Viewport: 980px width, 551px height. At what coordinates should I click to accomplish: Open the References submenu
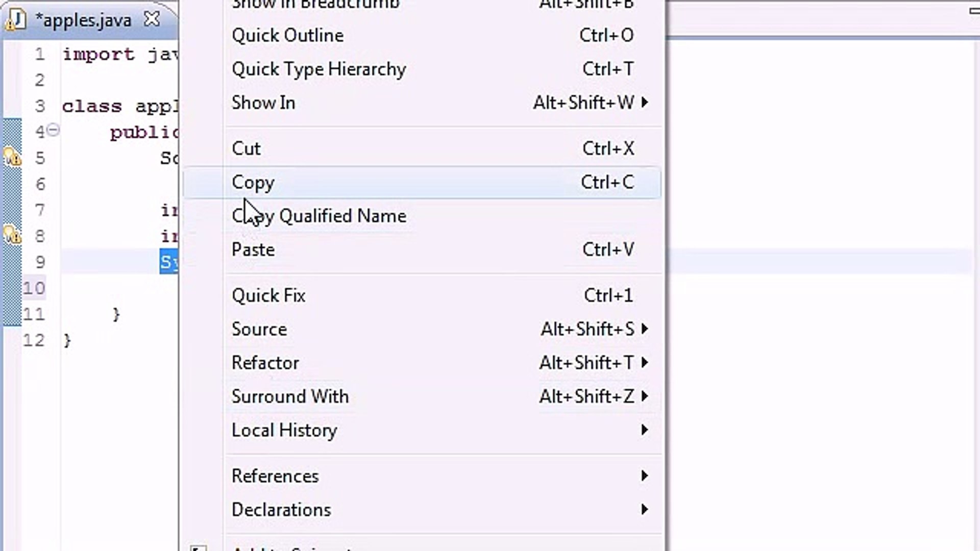click(275, 476)
